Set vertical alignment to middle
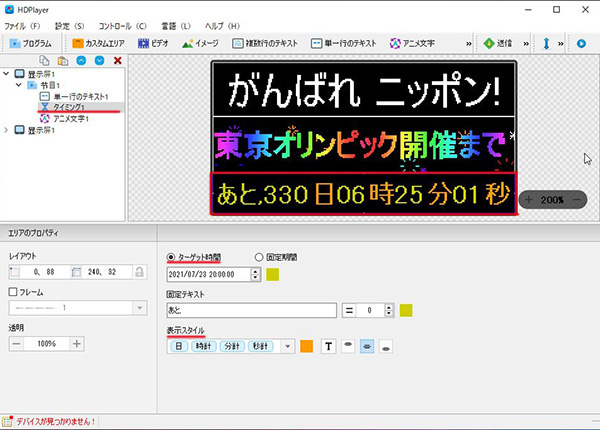The image size is (600, 430). point(367,347)
